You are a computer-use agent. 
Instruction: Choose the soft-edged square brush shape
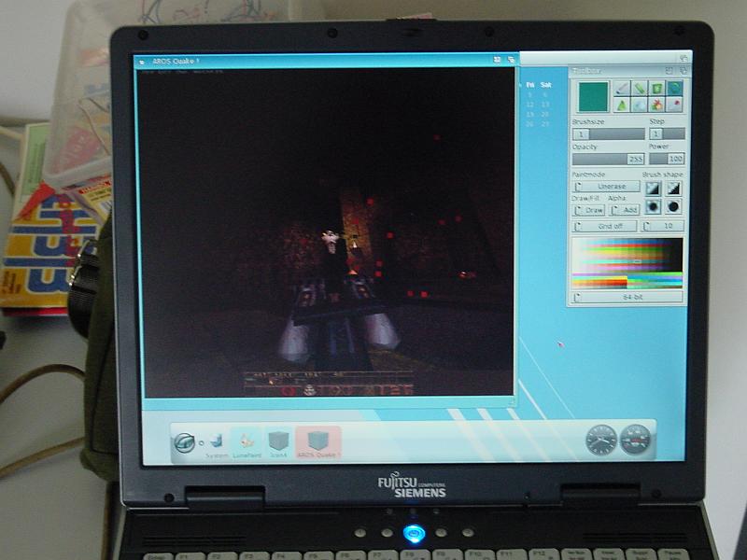pyautogui.click(x=653, y=189)
